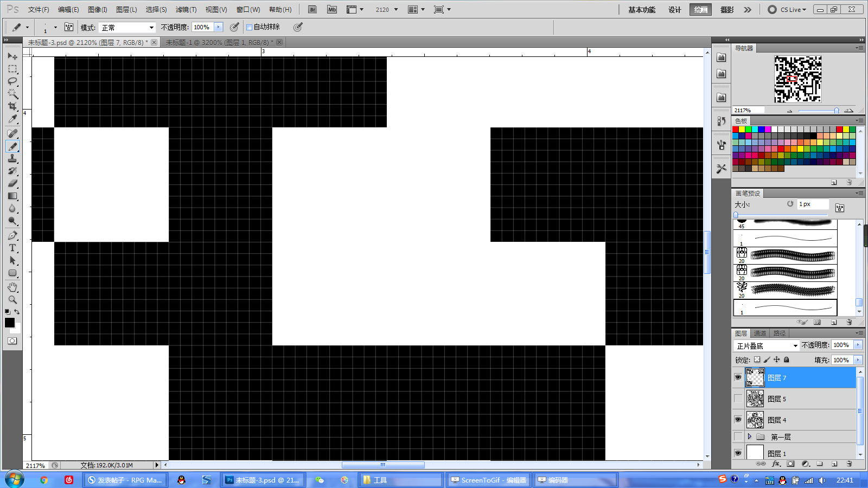Switch to 摄影 workspace
This screenshot has width=868, height=488.
(727, 10)
